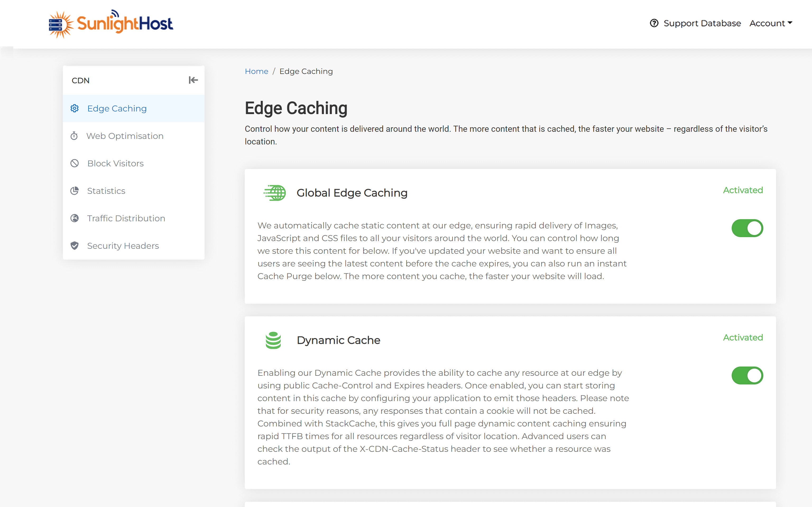Disable the Dynamic Cache toggle
This screenshot has height=507, width=812.
click(x=747, y=375)
